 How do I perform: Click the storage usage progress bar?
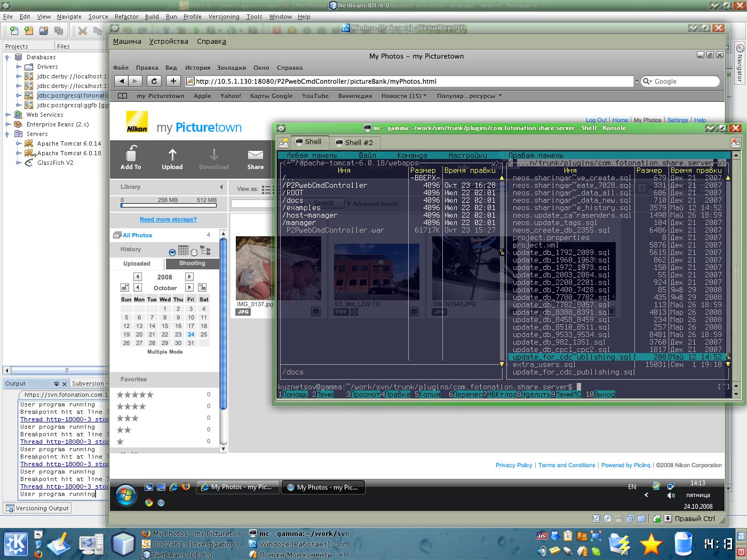(169, 204)
